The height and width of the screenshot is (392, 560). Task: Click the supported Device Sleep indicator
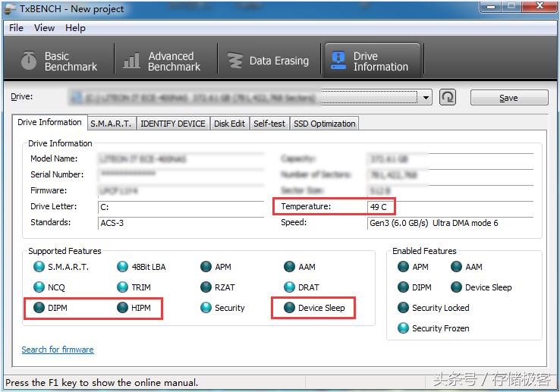[289, 307]
